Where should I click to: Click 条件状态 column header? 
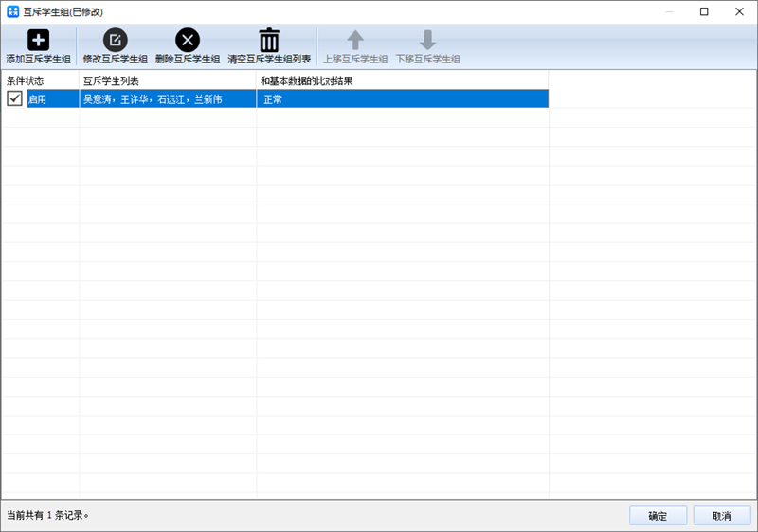pos(41,80)
